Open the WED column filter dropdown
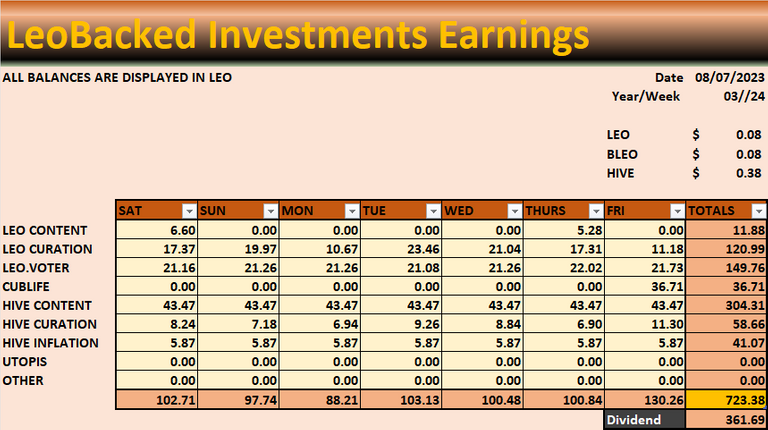The image size is (768, 430). click(514, 211)
